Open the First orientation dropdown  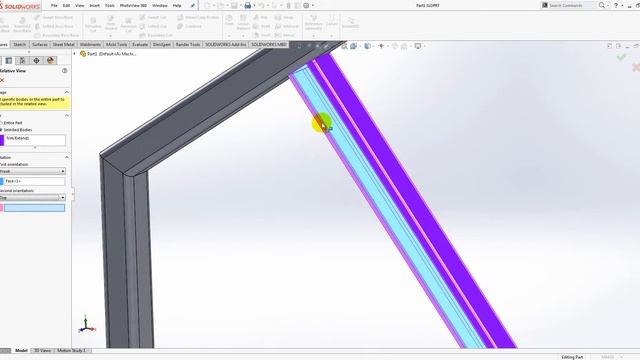point(33,171)
